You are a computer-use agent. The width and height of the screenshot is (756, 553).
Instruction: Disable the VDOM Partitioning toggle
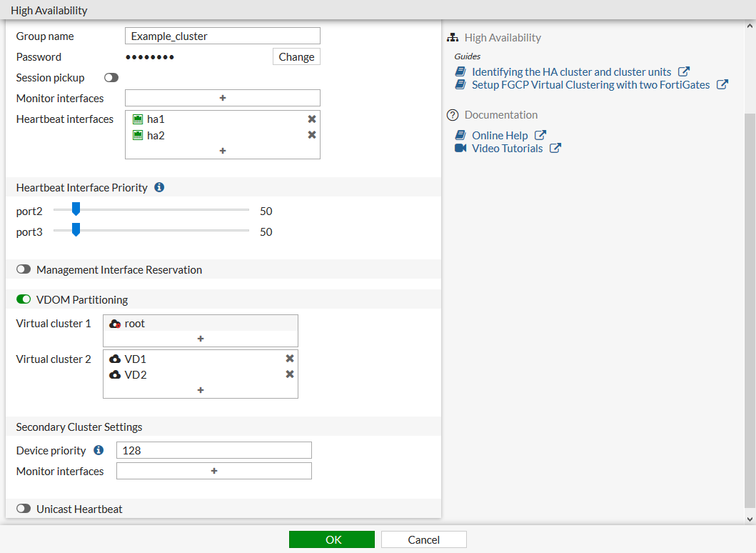click(x=24, y=299)
